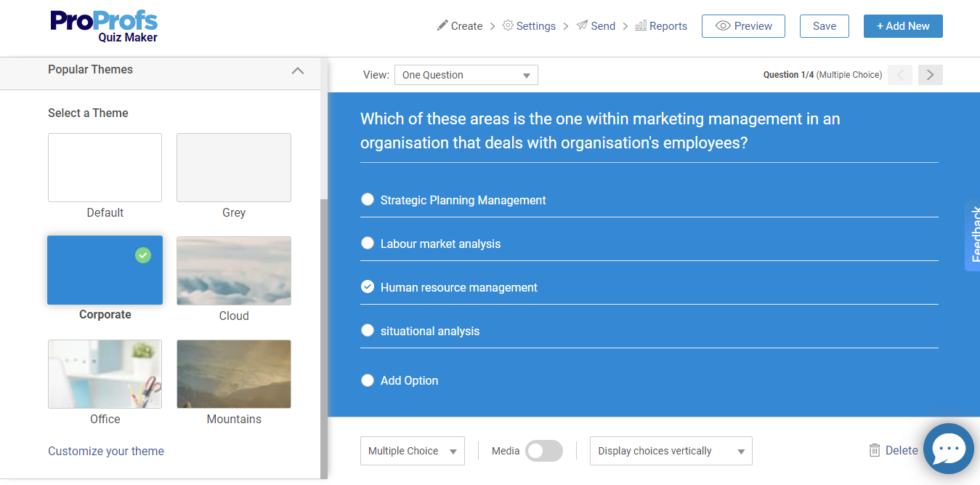
Task: Go to next question with the arrow
Action: tap(930, 74)
